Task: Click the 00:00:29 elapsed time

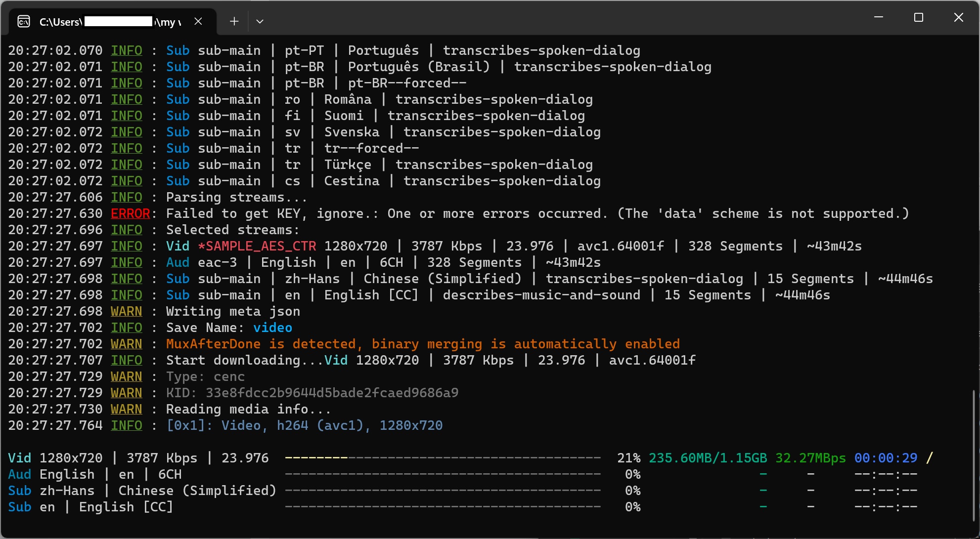Action: point(886,458)
